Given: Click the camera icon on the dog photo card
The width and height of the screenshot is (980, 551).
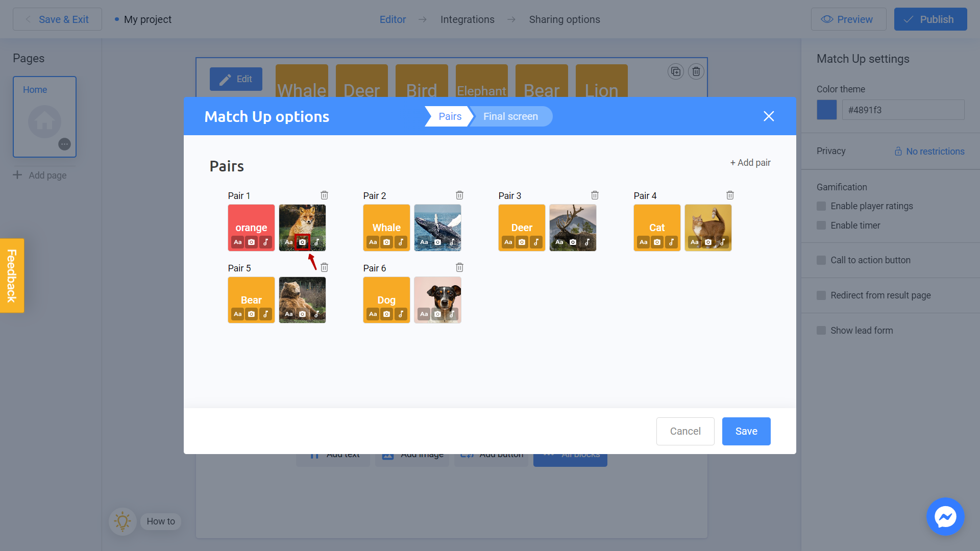Looking at the screenshot, I should 437,314.
